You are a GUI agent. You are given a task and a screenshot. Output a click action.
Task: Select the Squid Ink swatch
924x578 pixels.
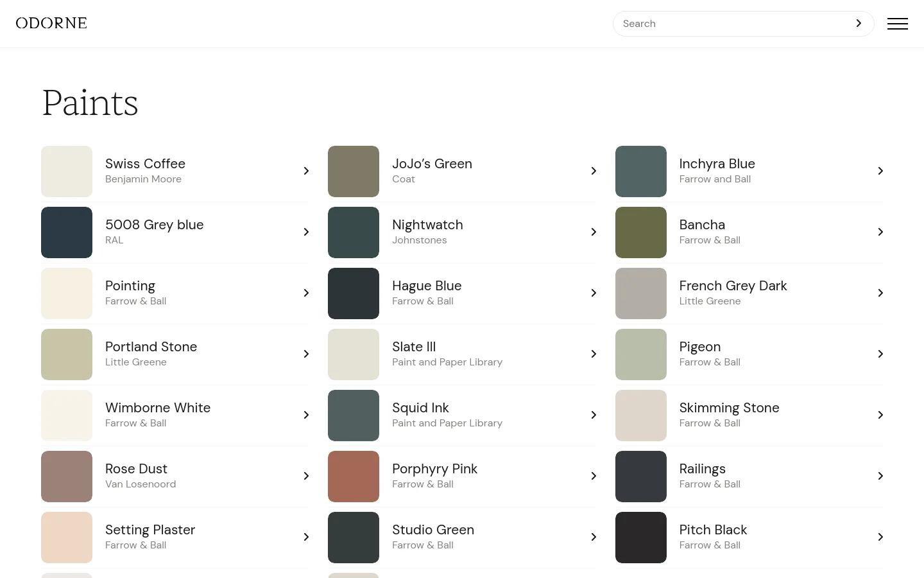point(354,416)
